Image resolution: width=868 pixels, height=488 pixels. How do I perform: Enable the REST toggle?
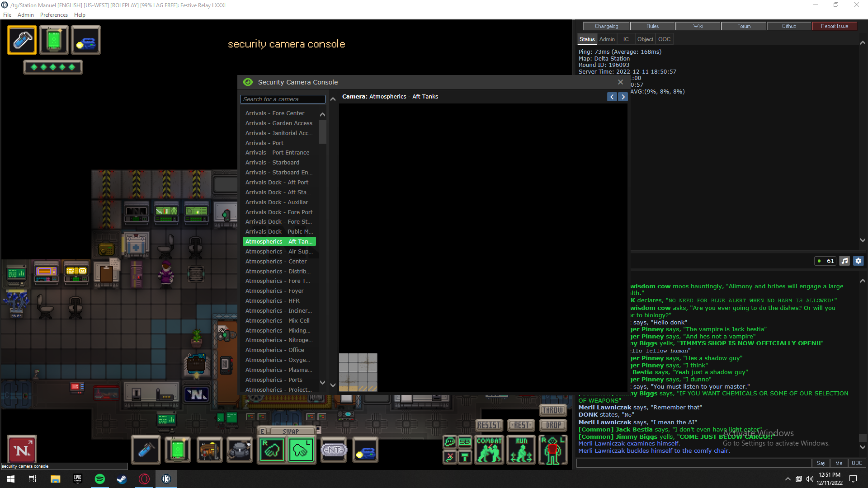click(x=521, y=425)
